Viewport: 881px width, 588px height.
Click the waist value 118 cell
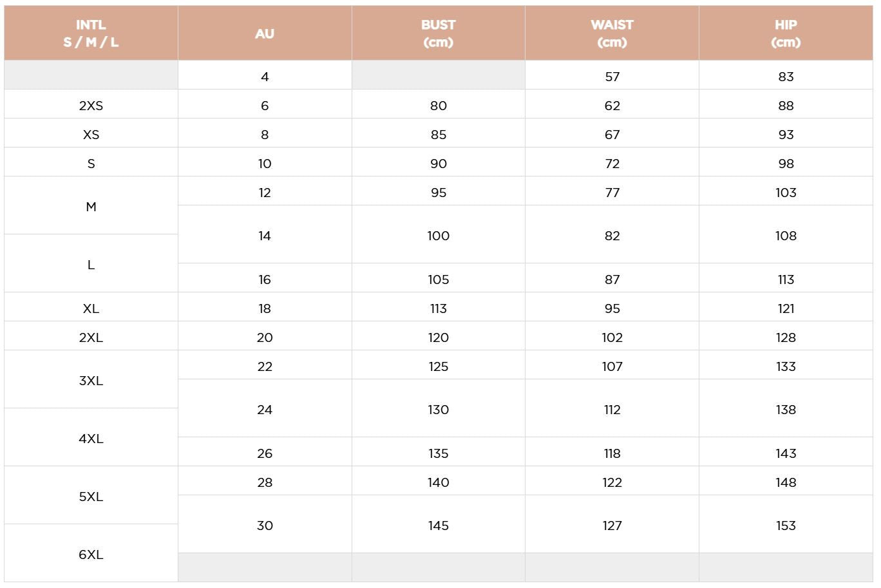point(612,453)
